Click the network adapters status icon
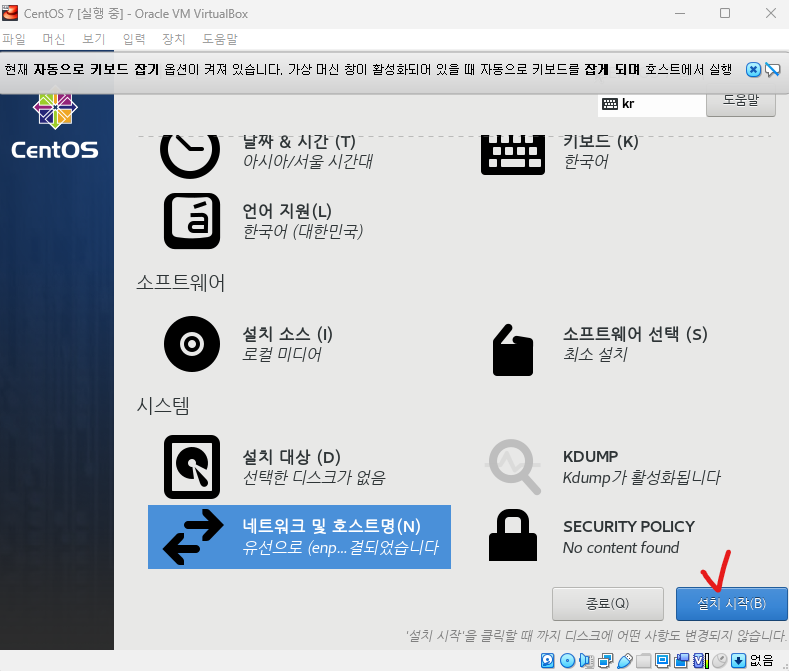The height and width of the screenshot is (671, 789). tap(605, 660)
